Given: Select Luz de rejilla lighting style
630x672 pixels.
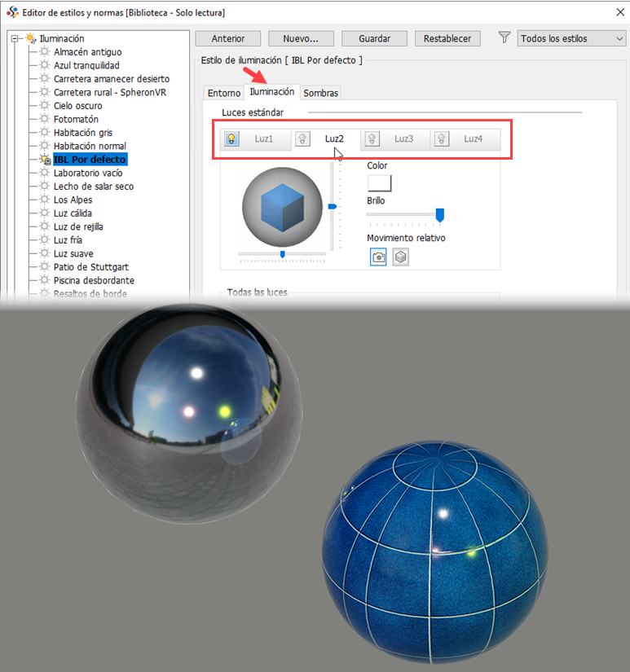Looking at the screenshot, I should click(x=78, y=226).
